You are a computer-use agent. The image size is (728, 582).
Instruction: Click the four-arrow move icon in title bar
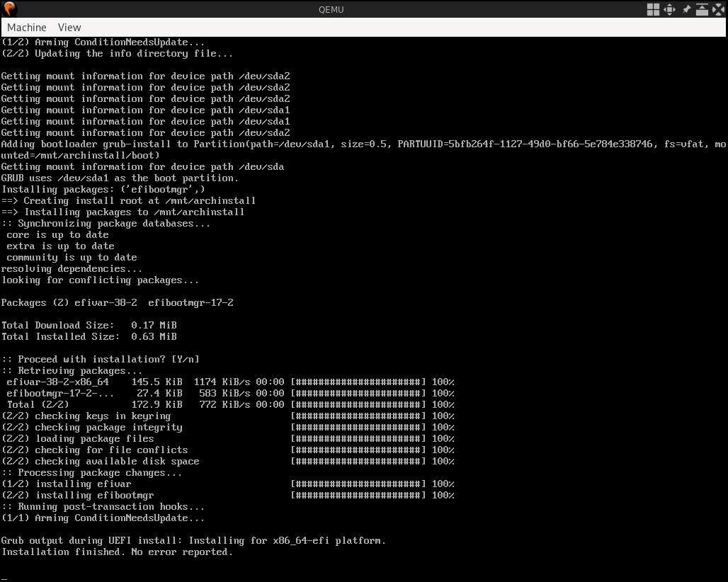tap(669, 9)
